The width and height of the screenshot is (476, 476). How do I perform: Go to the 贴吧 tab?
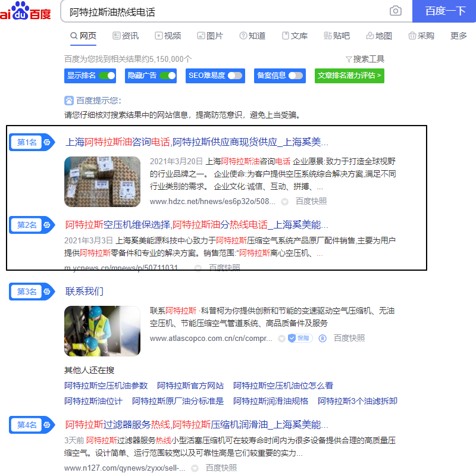(337, 36)
